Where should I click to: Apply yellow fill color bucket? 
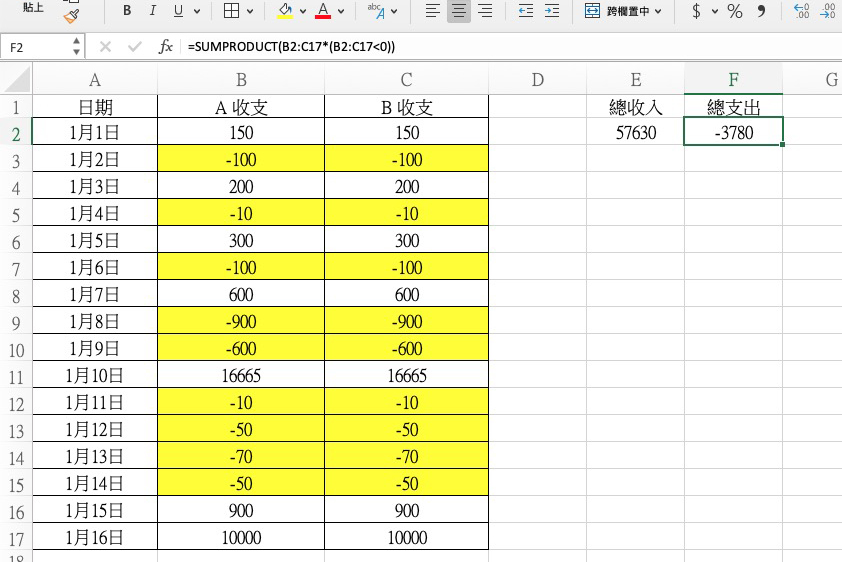coord(285,10)
